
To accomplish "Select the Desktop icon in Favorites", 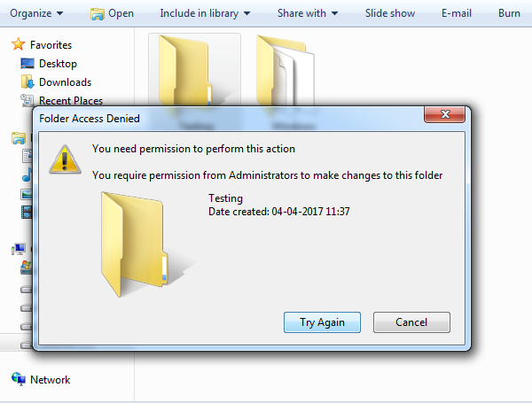I will 27,64.
